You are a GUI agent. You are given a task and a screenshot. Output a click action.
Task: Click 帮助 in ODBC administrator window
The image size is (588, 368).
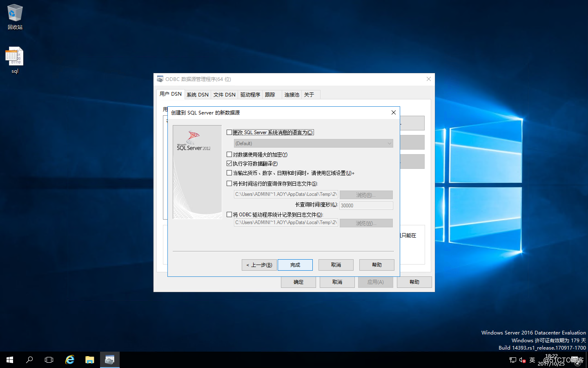coord(414,282)
